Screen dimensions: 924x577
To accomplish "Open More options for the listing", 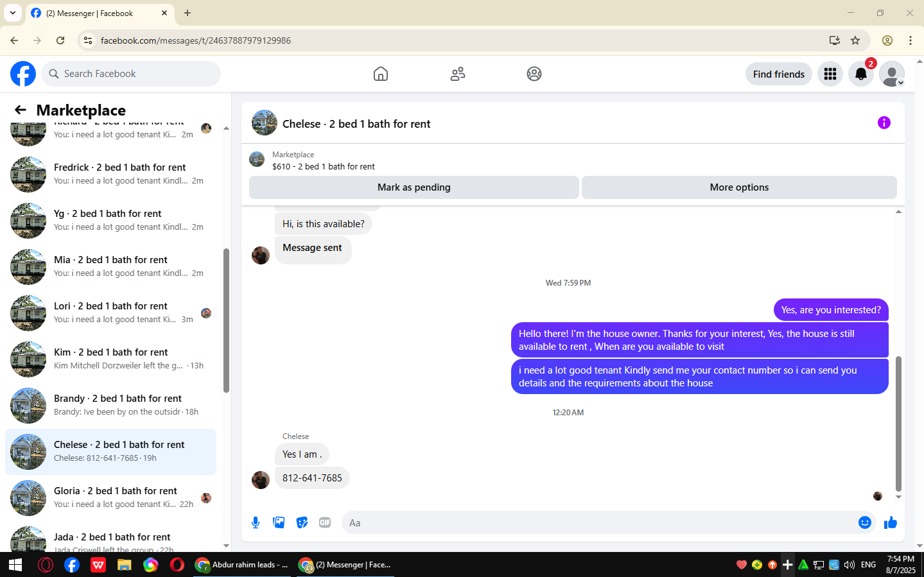I will click(739, 187).
